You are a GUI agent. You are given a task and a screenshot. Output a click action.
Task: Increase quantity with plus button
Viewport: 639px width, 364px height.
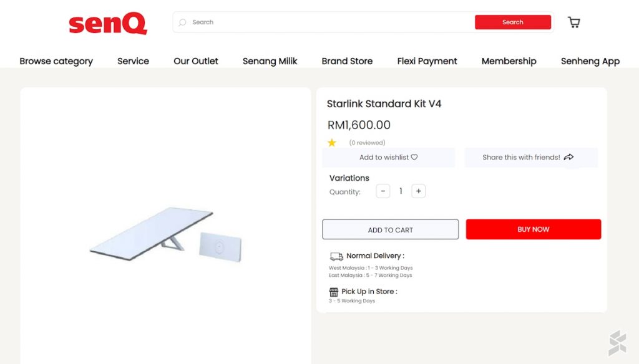pos(419,191)
